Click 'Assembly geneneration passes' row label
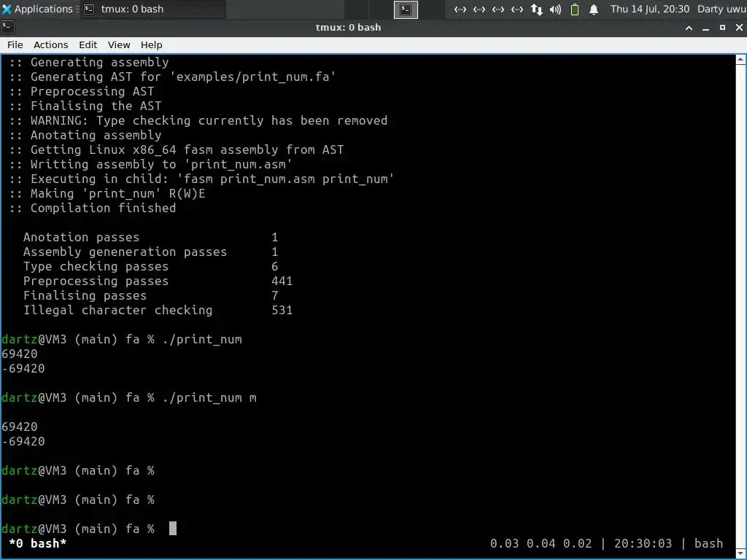The image size is (747, 560). pyautogui.click(x=125, y=252)
